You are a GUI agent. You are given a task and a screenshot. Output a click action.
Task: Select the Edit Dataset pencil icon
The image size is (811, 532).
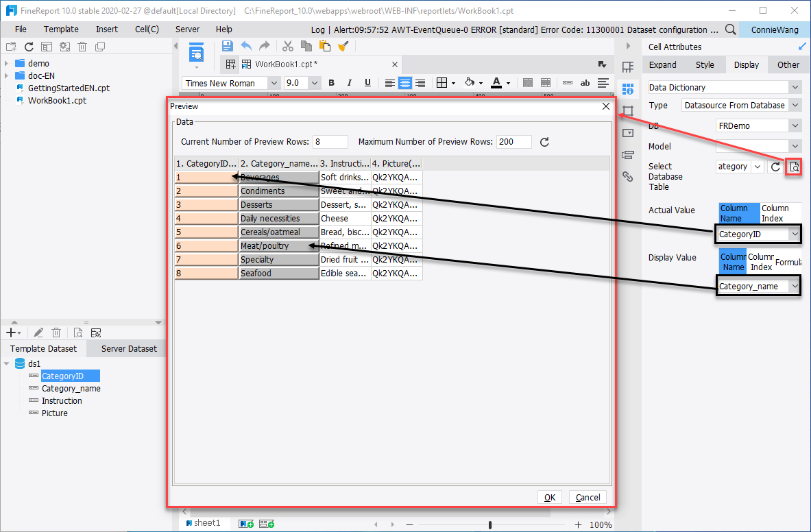(38, 332)
